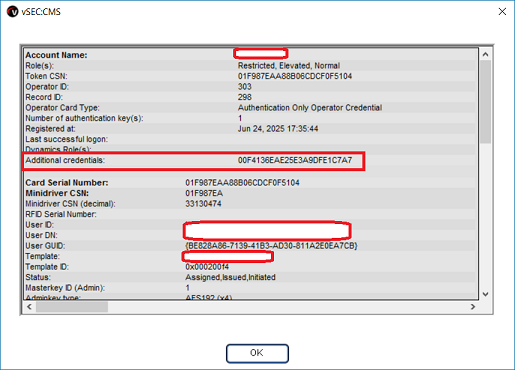
Task: Select the User GUID value in braces
Action: coord(271,246)
